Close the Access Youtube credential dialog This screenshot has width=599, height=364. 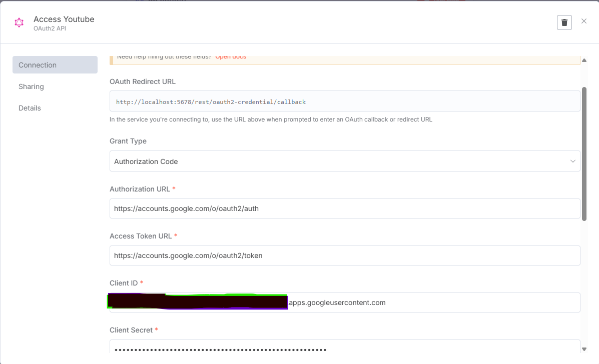tap(583, 21)
